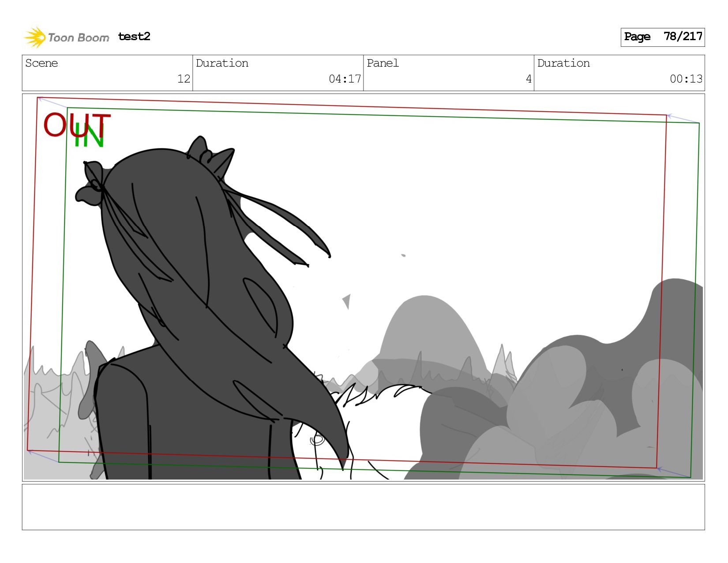Click the scene number 12
The image size is (728, 563).
point(184,79)
